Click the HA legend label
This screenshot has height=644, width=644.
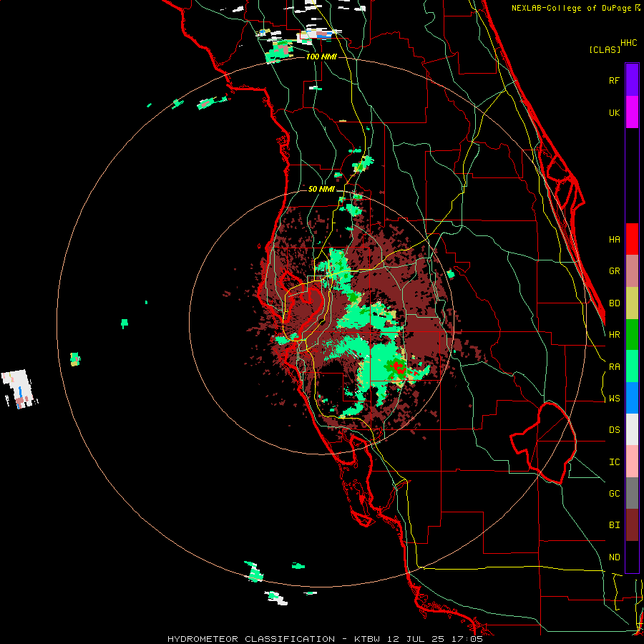pyautogui.click(x=614, y=240)
